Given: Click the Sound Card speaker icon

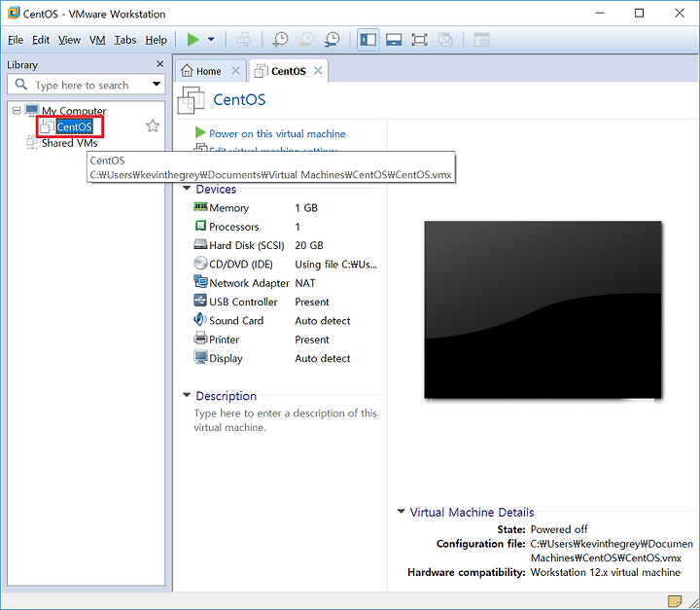Looking at the screenshot, I should coord(200,319).
